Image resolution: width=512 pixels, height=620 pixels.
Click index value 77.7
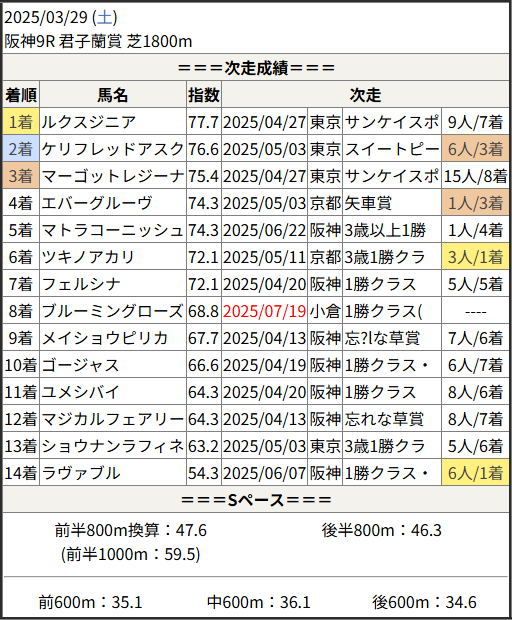pos(203,122)
